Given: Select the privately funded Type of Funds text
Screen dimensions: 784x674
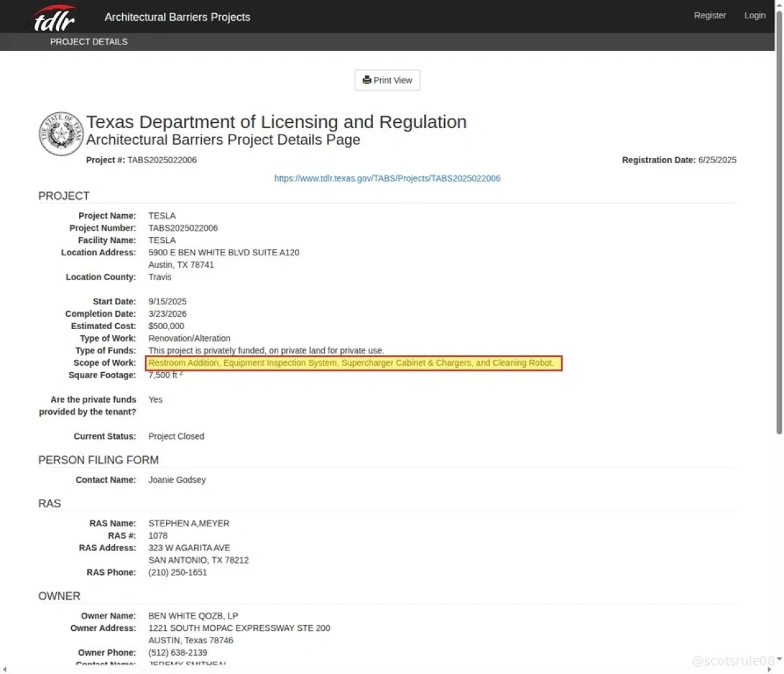Looking at the screenshot, I should pos(267,351).
